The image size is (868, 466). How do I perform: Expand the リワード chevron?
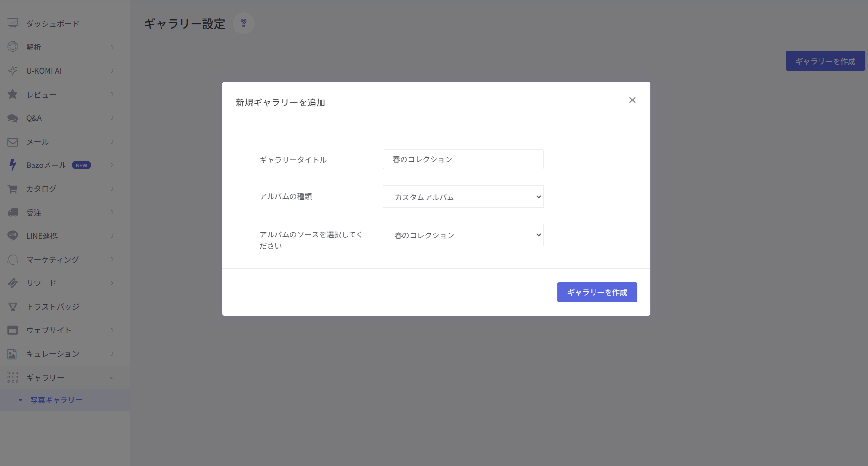coord(112,283)
